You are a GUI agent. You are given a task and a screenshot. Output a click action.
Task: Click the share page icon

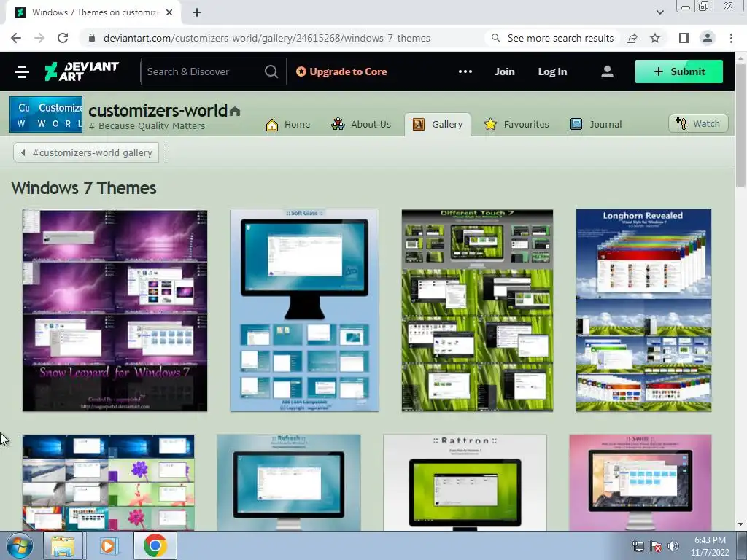tap(632, 38)
